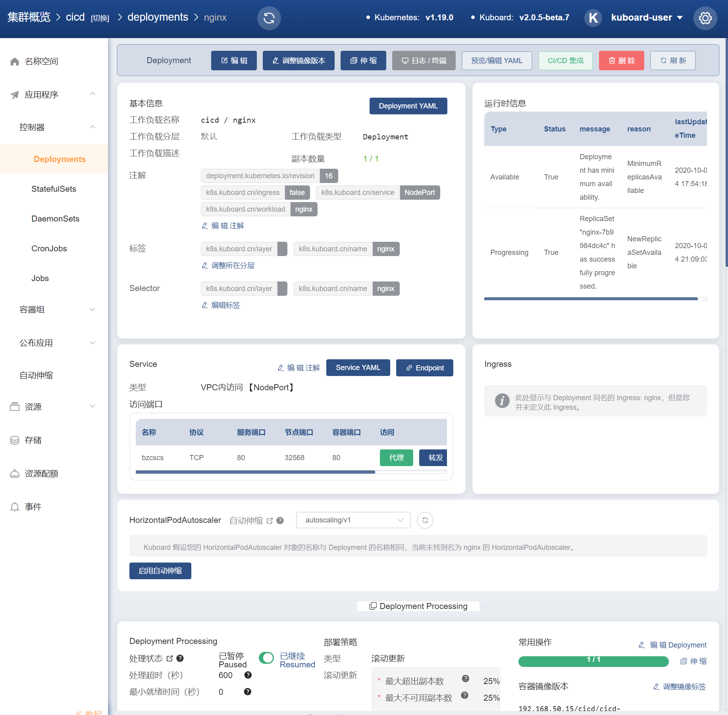This screenshot has height=715, width=728.
Task: Click 调整所在分层 link
Action: point(228,266)
